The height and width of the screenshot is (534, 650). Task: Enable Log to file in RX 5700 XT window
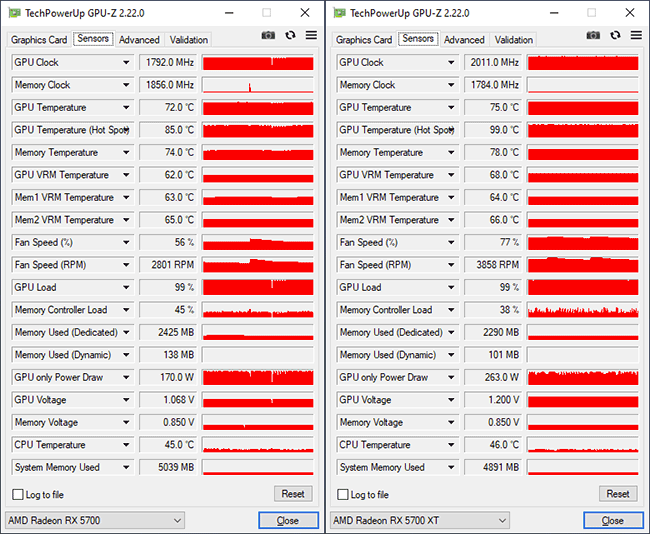(343, 494)
